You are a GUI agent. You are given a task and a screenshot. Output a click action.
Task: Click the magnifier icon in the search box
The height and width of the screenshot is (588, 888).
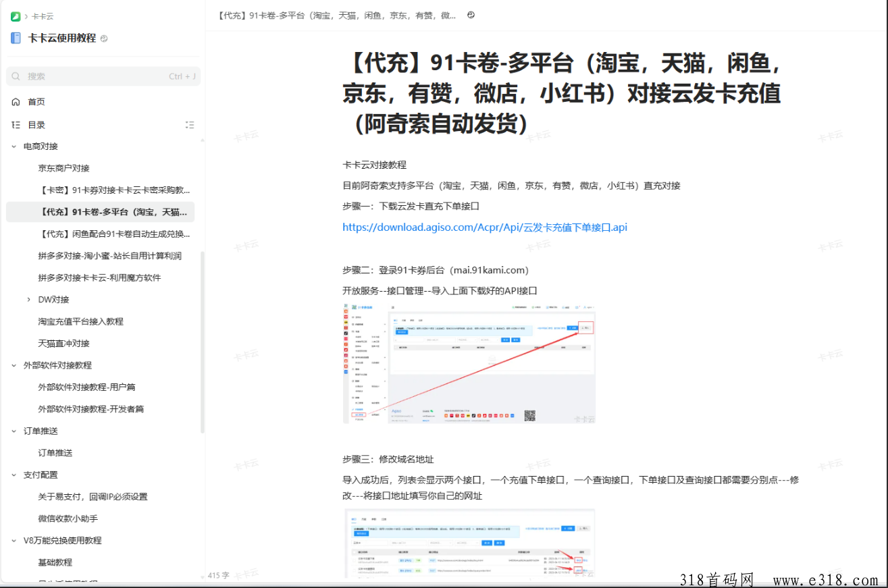point(16,76)
